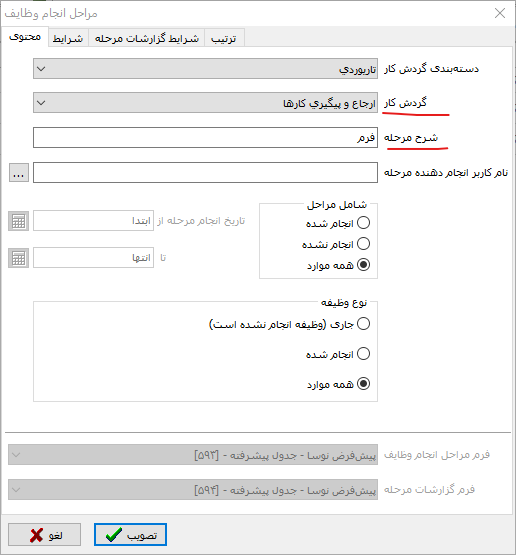Image resolution: width=516 pixels, height=555 pixels.
Task: Expand دسته‌بندی گردش کار dropdown
Action: click(41, 69)
